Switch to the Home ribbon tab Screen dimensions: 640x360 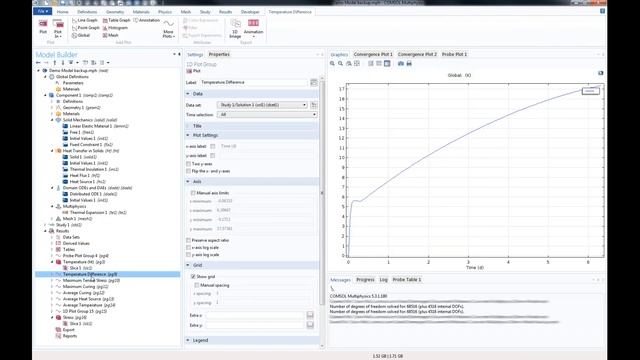[x=62, y=12]
